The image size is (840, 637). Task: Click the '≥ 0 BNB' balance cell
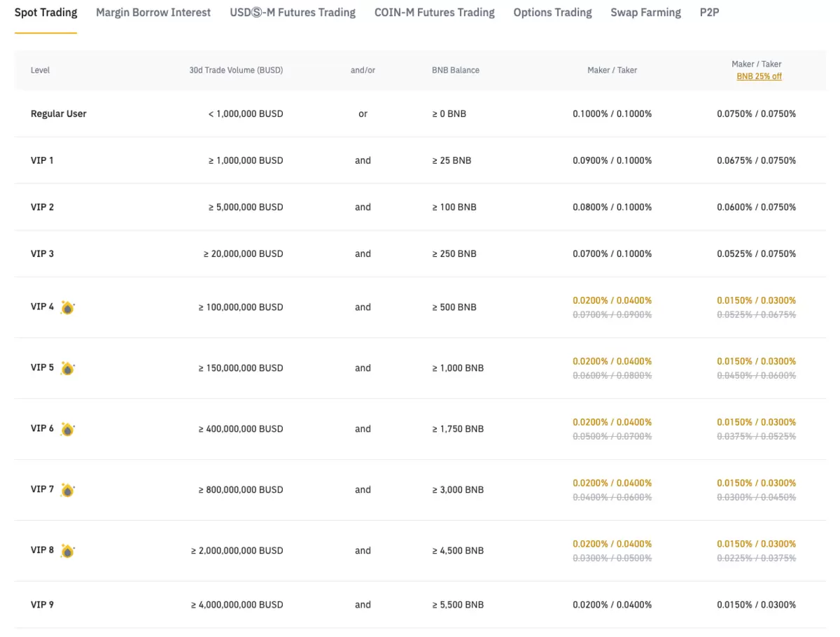(449, 113)
